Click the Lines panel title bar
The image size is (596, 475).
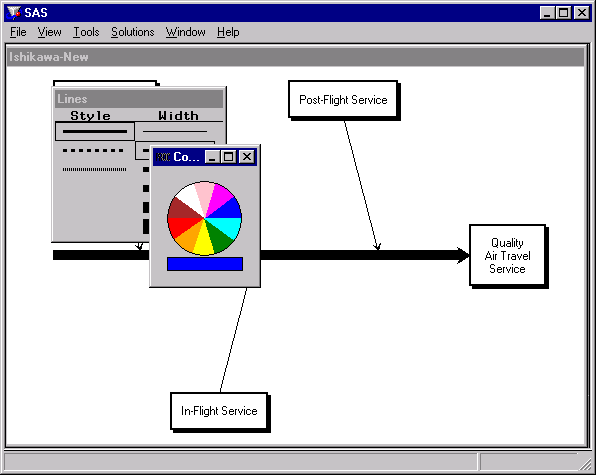tap(139, 99)
